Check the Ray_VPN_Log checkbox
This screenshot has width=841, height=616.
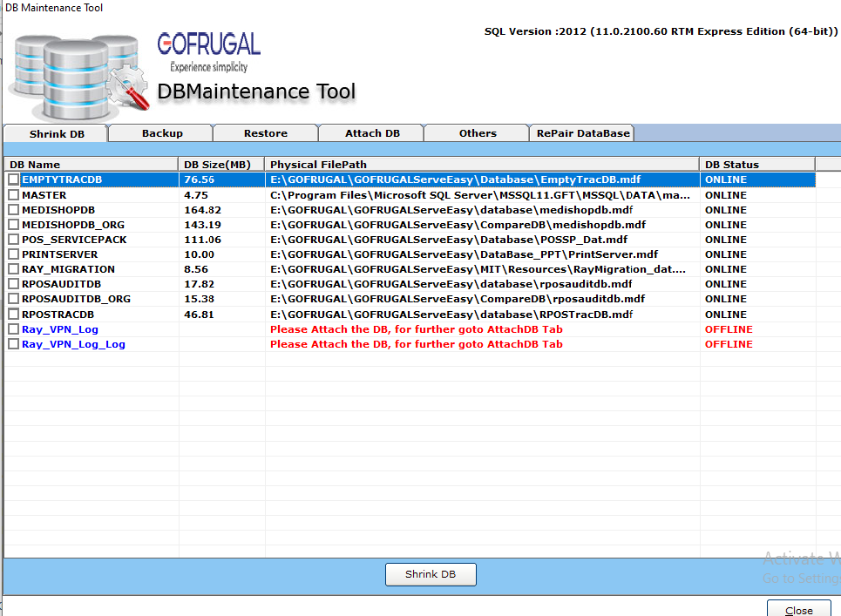point(14,329)
